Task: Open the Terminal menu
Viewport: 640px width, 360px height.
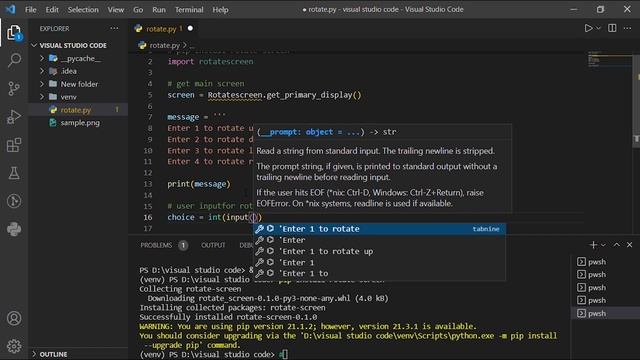Action: pos(189,9)
